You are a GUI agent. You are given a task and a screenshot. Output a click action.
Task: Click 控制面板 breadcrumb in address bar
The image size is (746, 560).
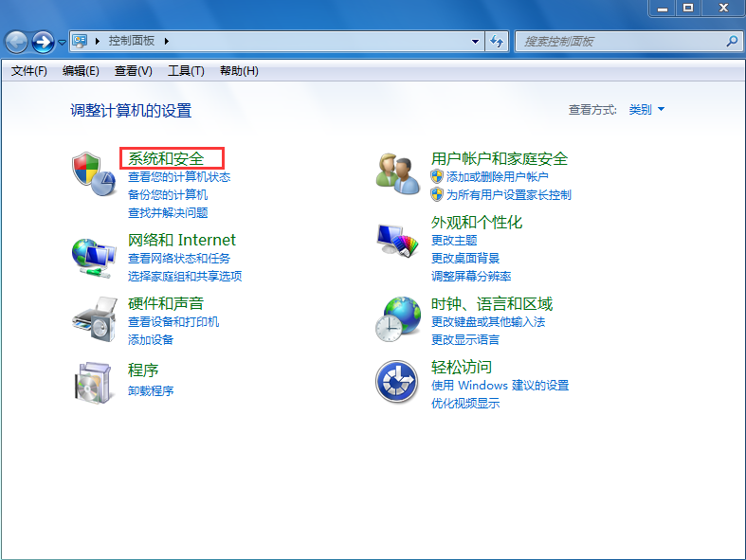132,41
